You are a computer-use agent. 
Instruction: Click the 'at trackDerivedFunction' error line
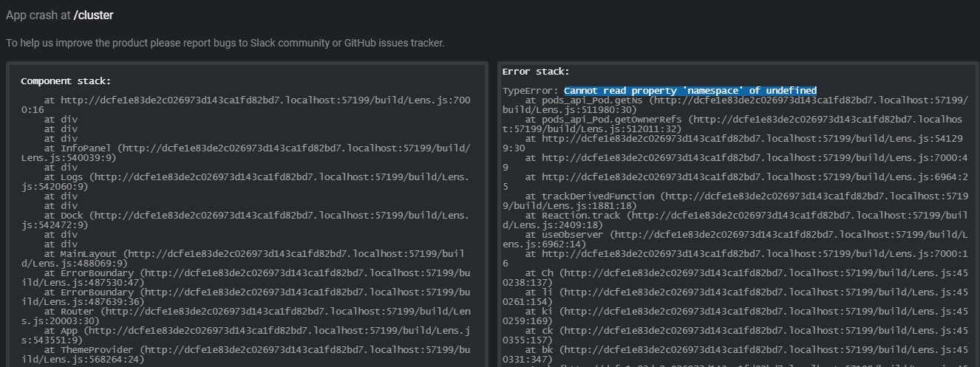735,201
